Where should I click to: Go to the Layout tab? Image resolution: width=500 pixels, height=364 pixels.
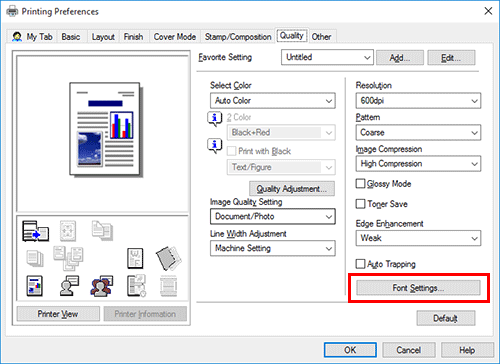[x=103, y=37]
